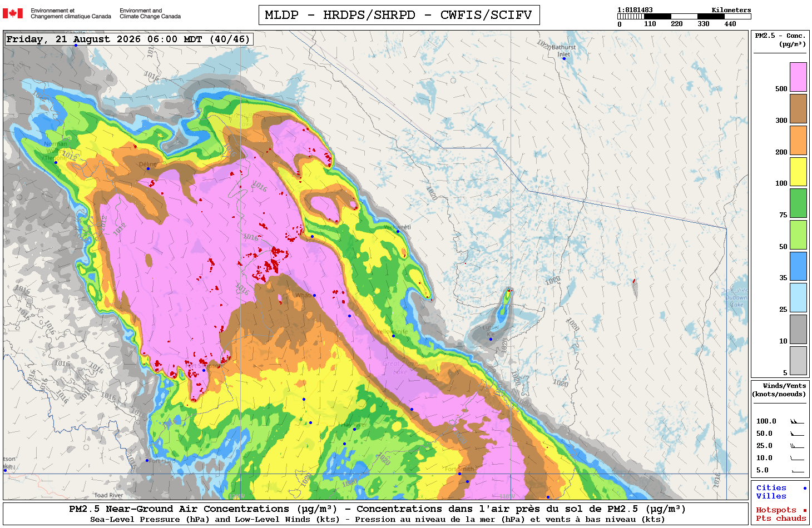
Task: Click the blue city dot at Bathurst Inlet
Action: click(563, 58)
